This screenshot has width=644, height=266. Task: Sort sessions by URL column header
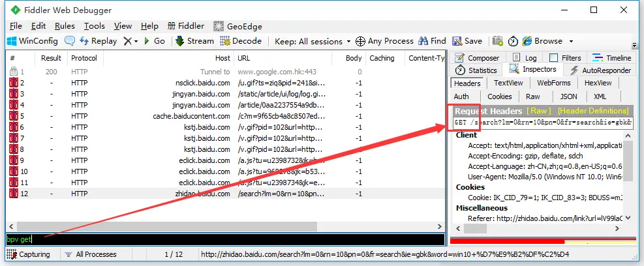[x=283, y=58]
